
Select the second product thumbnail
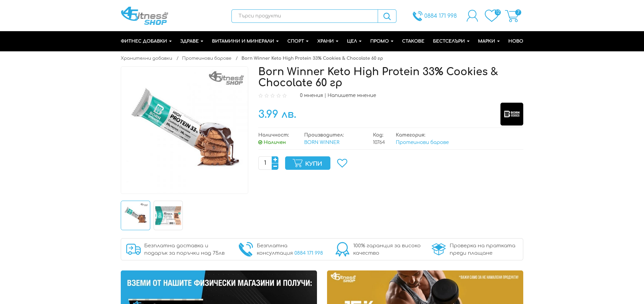coord(168,215)
